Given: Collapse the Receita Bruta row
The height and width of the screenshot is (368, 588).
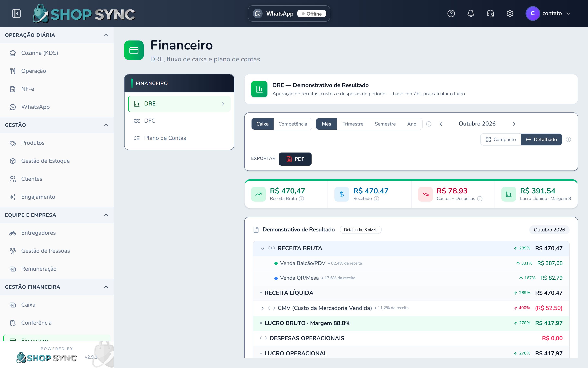Looking at the screenshot, I should [x=262, y=248].
